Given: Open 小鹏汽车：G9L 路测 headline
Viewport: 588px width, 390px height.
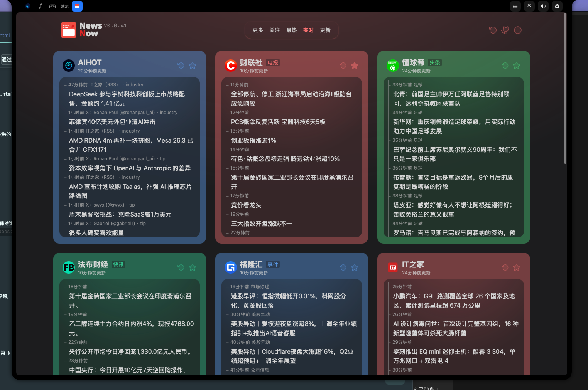Looking at the screenshot, I should (454, 301).
